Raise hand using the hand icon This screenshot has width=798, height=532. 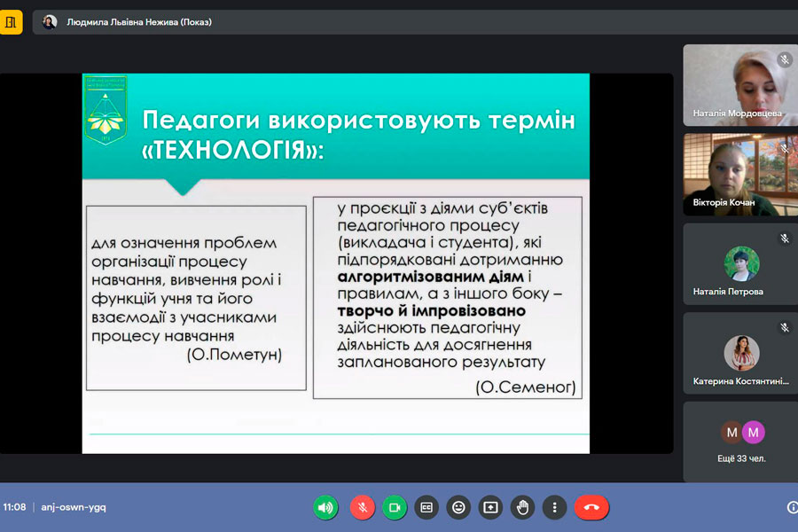pyautogui.click(x=522, y=507)
